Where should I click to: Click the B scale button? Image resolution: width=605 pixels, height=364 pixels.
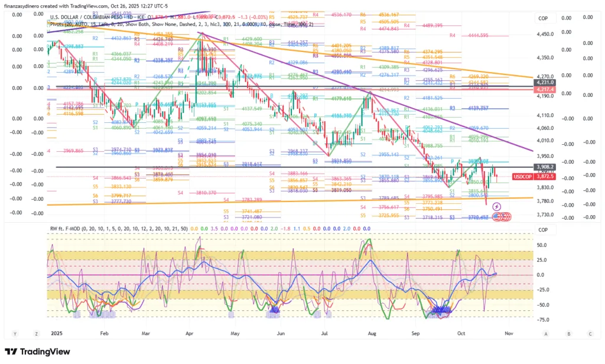tap(568, 333)
